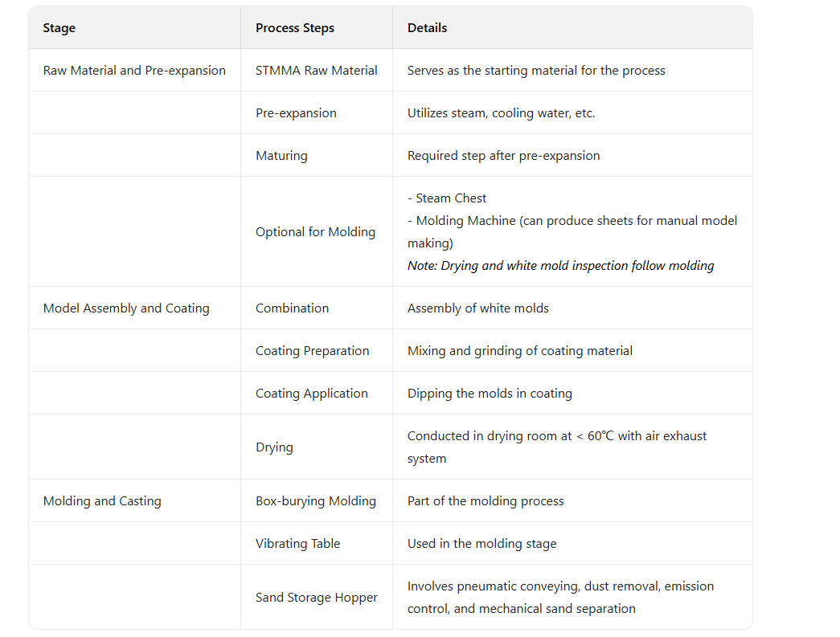Image resolution: width=840 pixels, height=637 pixels.
Task: Click the Coating Application cell
Action: click(311, 394)
